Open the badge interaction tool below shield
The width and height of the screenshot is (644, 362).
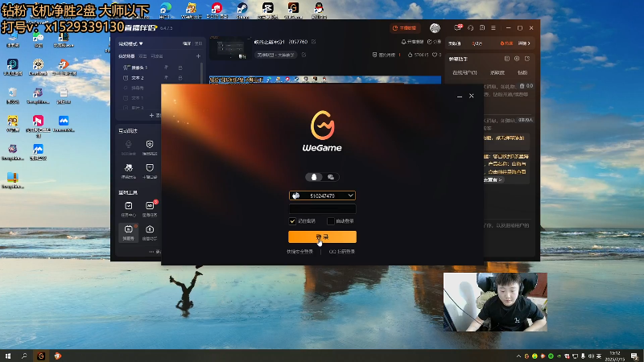click(x=150, y=171)
